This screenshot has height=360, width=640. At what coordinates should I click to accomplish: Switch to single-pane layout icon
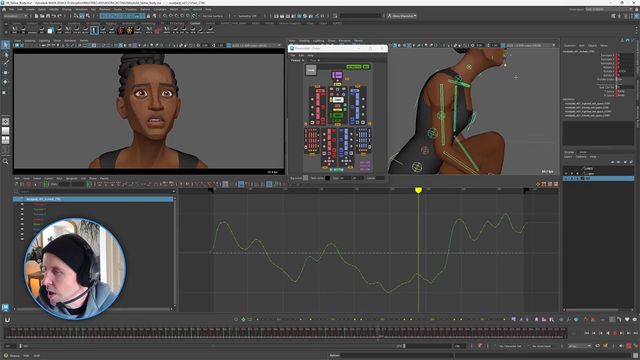6,131
